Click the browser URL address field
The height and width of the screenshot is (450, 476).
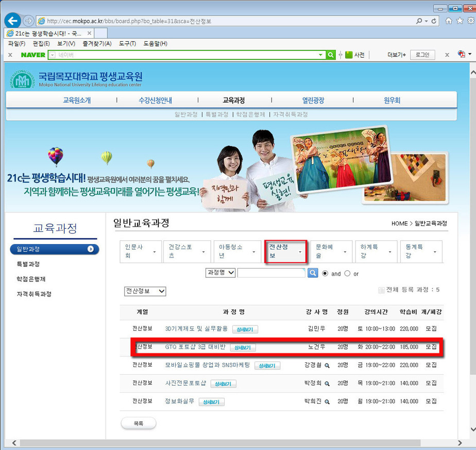pyautogui.click(x=225, y=21)
